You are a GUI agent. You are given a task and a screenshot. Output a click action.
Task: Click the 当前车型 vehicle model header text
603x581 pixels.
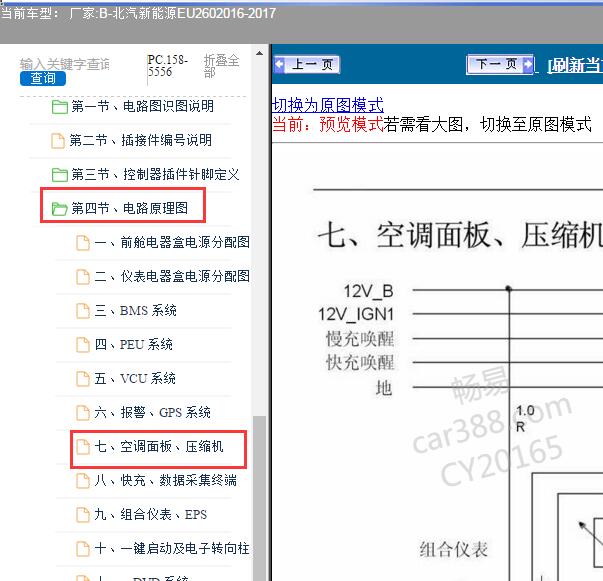pos(138,13)
